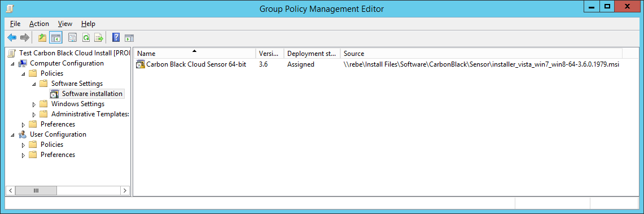
Task: Click the Export List toolbar icon
Action: (99, 38)
